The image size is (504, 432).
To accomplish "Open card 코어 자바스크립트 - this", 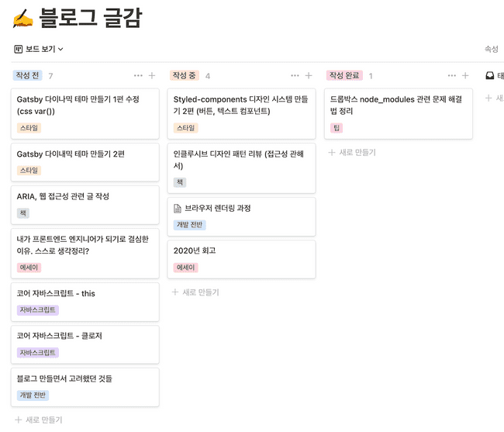I will point(85,302).
